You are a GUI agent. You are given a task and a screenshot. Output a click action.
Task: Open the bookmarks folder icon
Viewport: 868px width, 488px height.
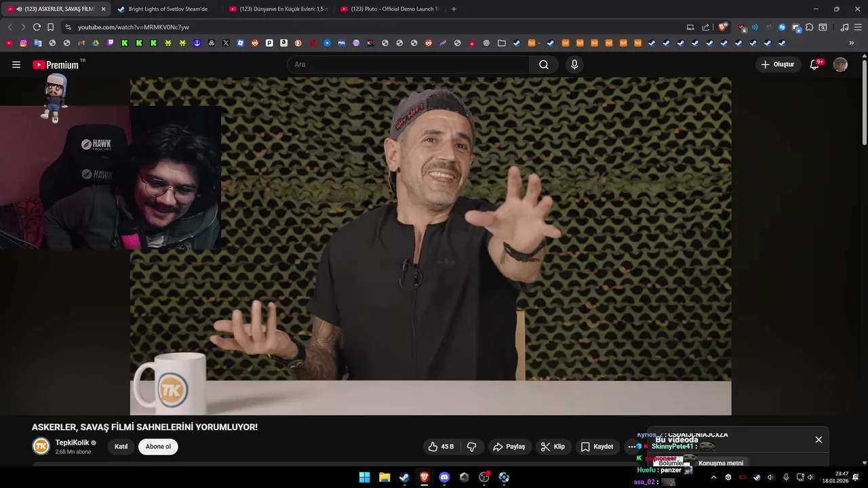point(502,43)
